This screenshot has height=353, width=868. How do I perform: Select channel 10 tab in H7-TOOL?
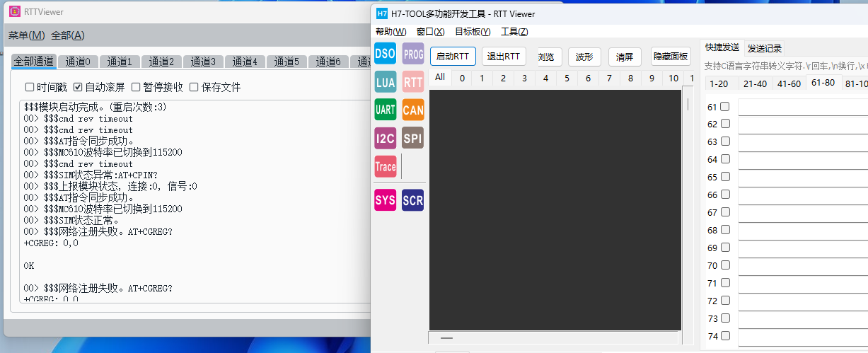point(673,78)
